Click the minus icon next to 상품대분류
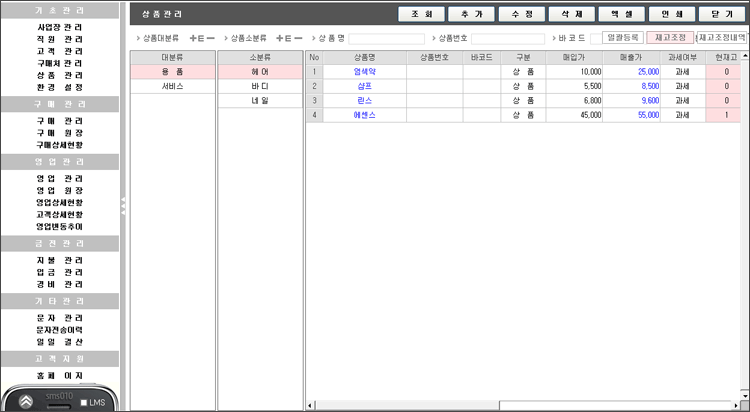Image resolution: width=750 pixels, height=412 pixels. pyautogui.click(x=211, y=38)
